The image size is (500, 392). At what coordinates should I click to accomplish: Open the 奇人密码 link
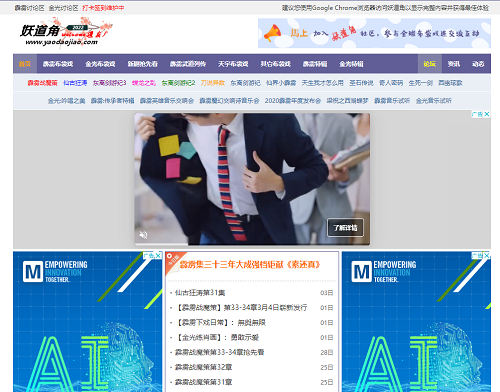(x=391, y=83)
